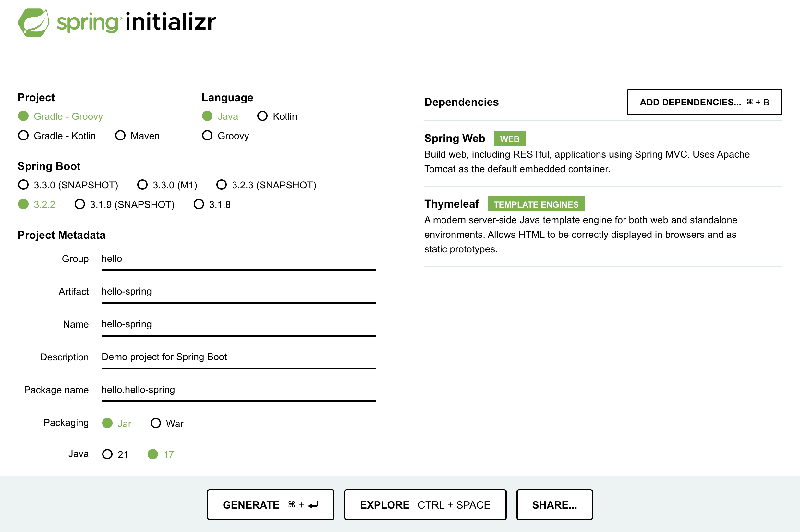Click the Group input field

[238, 259]
